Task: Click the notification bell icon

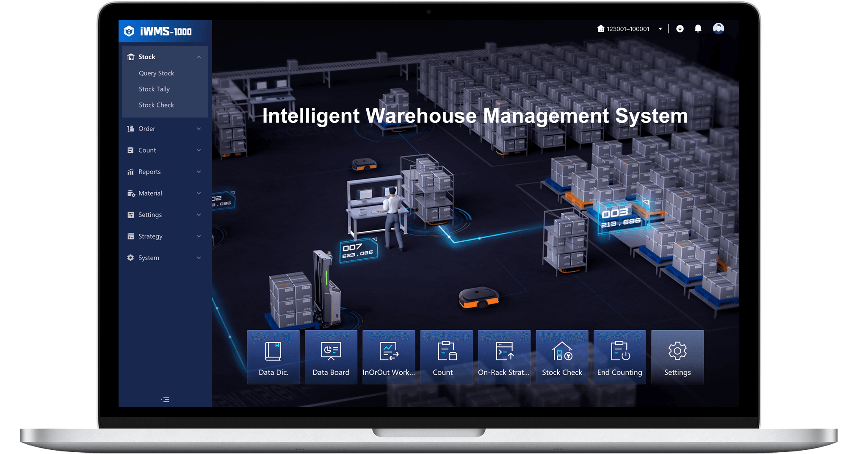Action: 698,29
